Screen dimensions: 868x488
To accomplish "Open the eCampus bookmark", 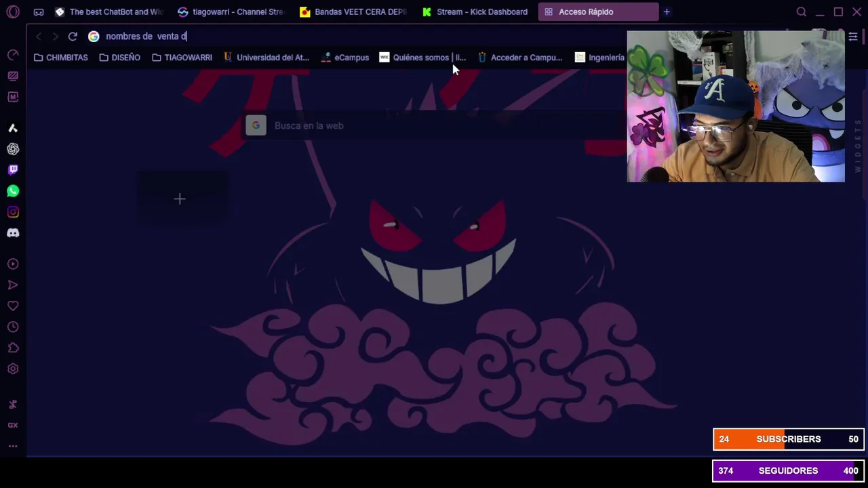I will [344, 58].
